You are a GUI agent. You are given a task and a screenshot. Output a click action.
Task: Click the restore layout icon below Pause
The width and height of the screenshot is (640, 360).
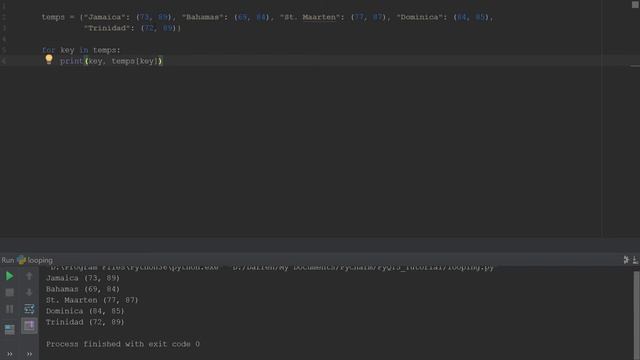[x=9, y=329]
